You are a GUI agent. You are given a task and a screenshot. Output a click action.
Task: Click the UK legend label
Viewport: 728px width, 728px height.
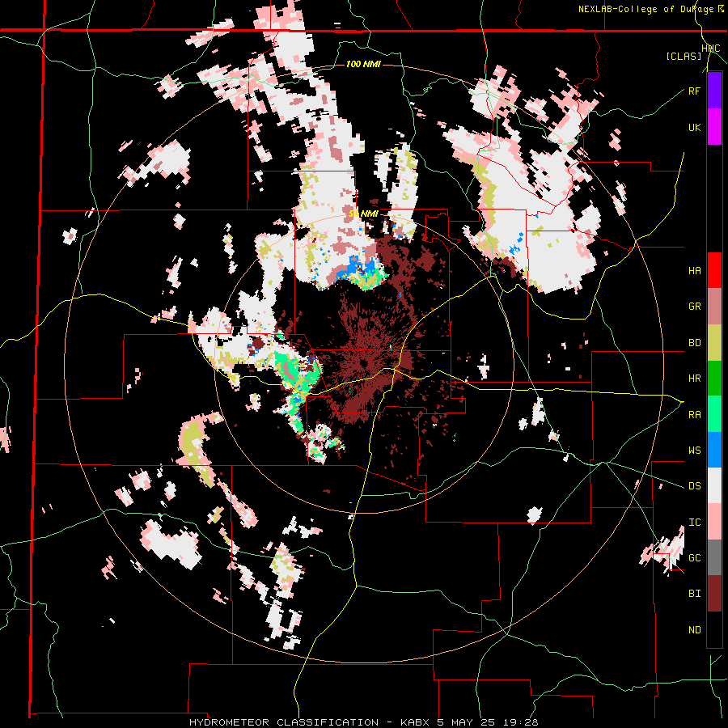[x=694, y=127]
